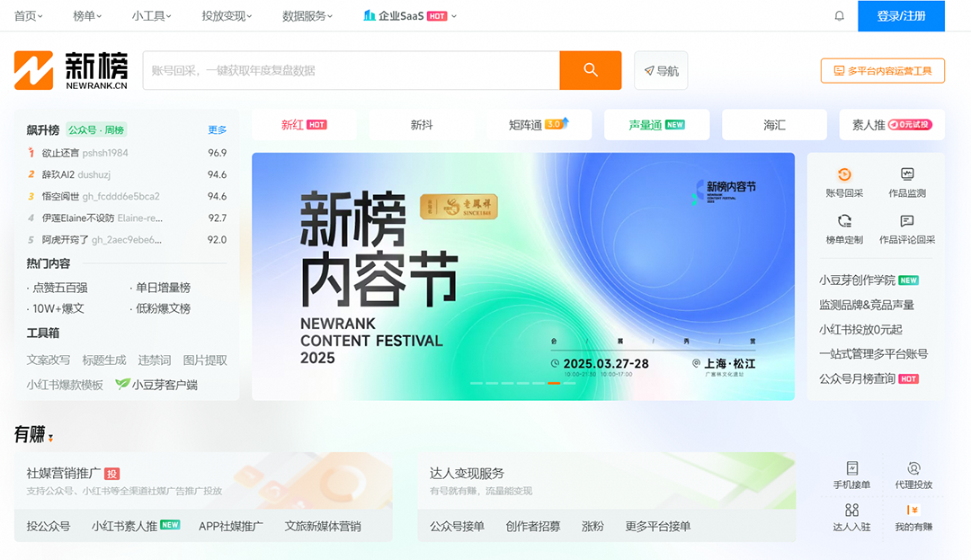Expand the 榜单 dropdown menu

[x=87, y=16]
